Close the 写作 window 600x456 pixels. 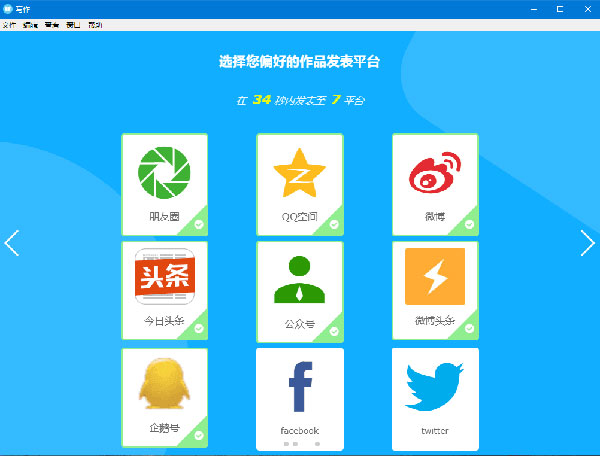coord(588,9)
